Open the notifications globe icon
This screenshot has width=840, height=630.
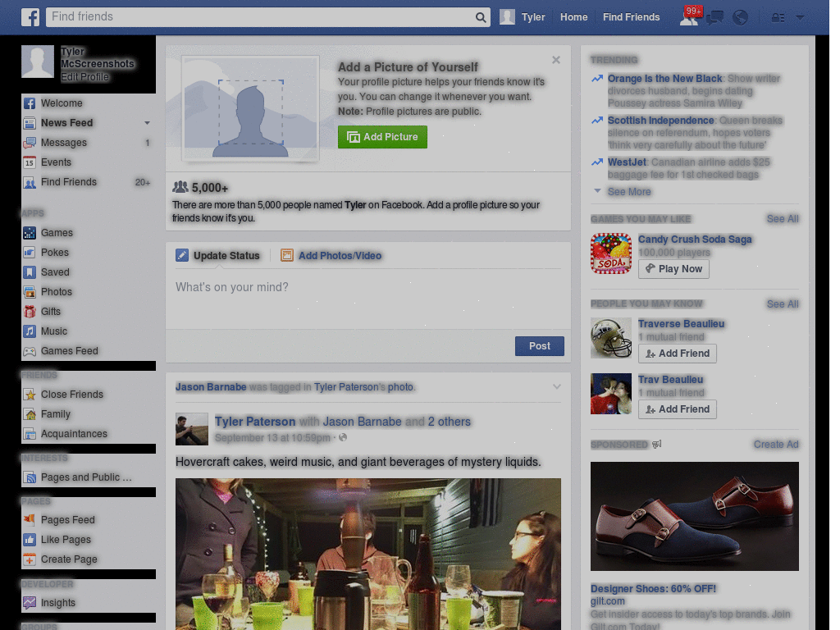coord(741,18)
